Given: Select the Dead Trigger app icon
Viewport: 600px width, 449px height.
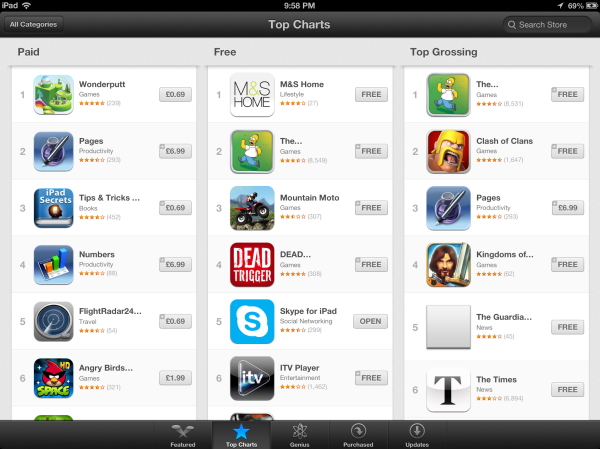Looking at the screenshot, I should (x=252, y=265).
